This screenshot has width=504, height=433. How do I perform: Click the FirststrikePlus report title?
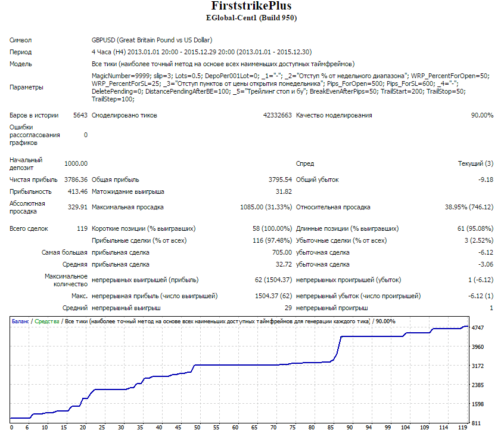pos(251,5)
